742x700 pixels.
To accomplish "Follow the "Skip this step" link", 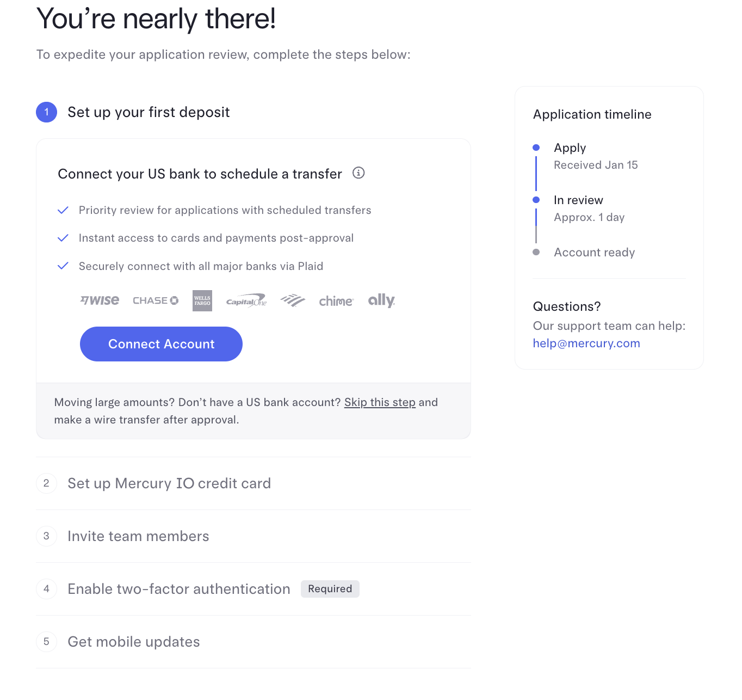I will coord(380,402).
